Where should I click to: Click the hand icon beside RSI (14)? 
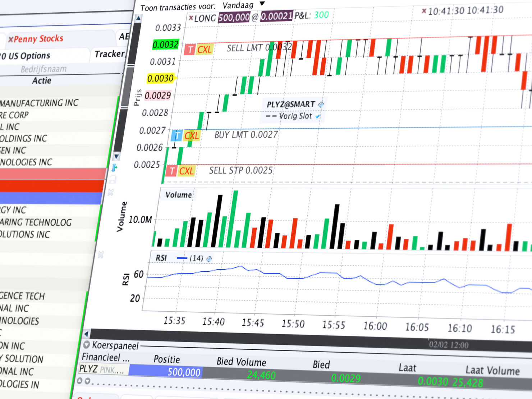click(209, 260)
